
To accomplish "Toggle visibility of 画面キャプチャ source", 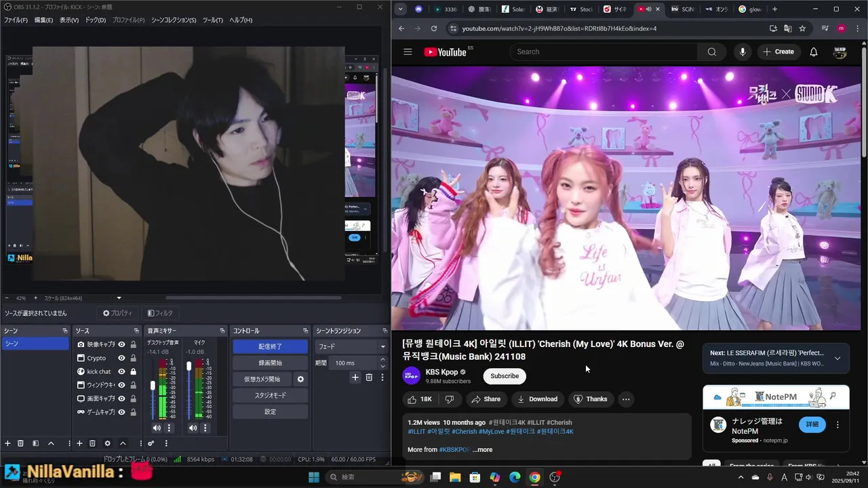I will point(122,399).
